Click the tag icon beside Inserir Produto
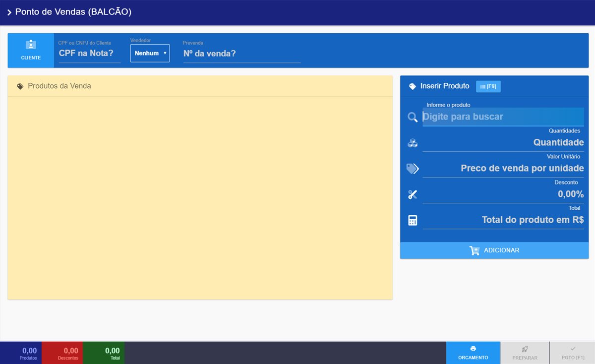Image resolution: width=595 pixels, height=364 pixels. coord(412,86)
